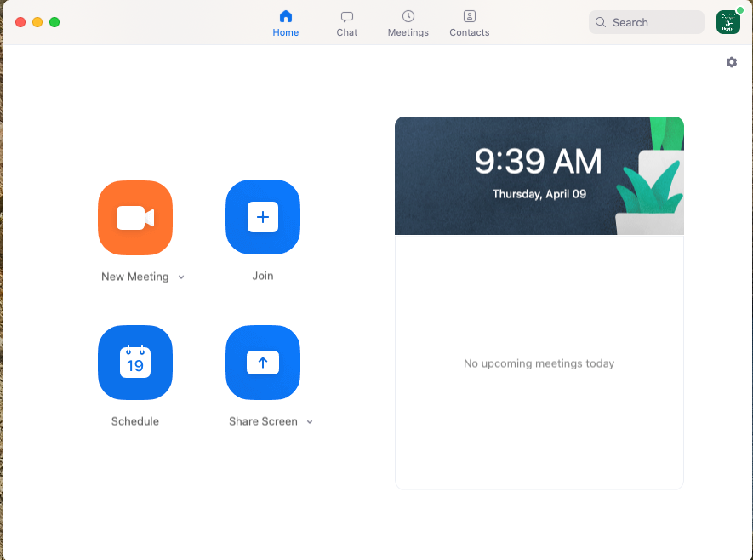
Task: Open Settings via the gear icon
Action: click(x=732, y=62)
